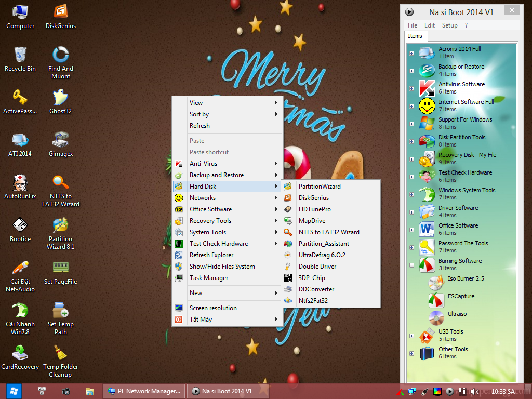The image size is (532, 399).
Task: Expand the Other Tools group
Action: pyautogui.click(x=411, y=353)
